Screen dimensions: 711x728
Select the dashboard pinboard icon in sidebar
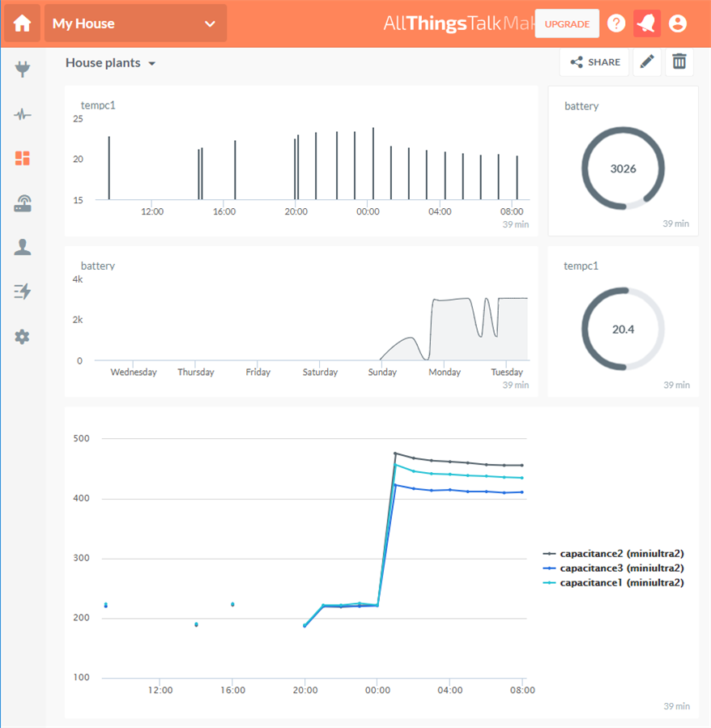23,159
